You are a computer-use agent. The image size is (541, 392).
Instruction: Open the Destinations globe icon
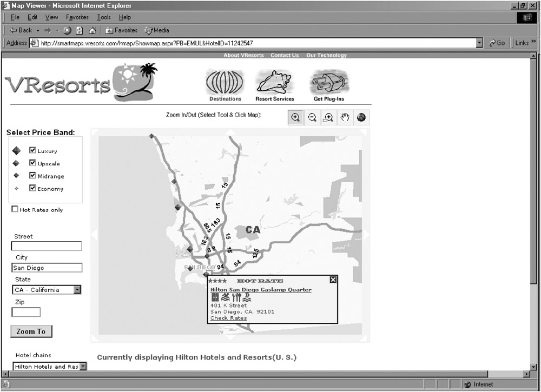point(225,83)
